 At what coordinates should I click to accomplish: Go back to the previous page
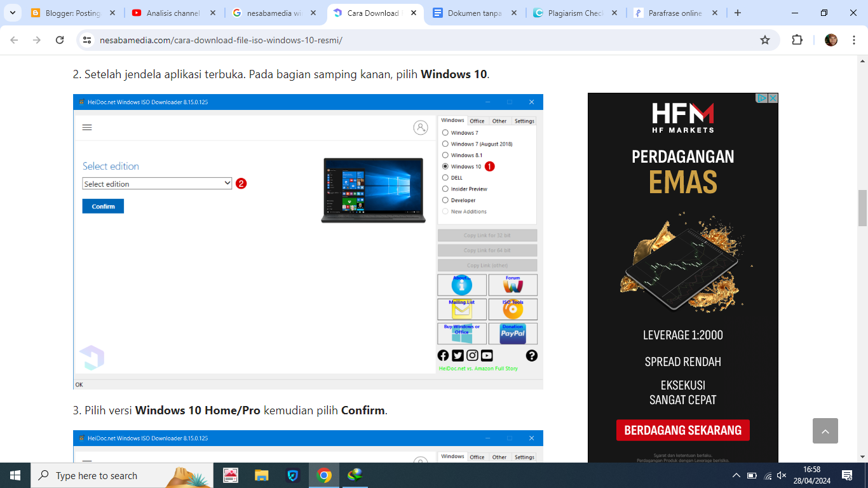click(x=14, y=40)
